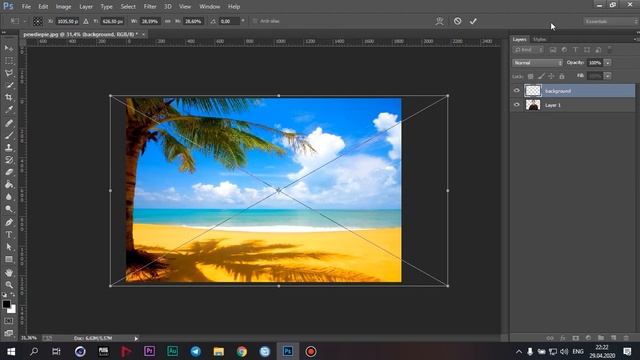The width and height of the screenshot is (640, 360).
Task: Set the background color swatch
Action: (13, 310)
